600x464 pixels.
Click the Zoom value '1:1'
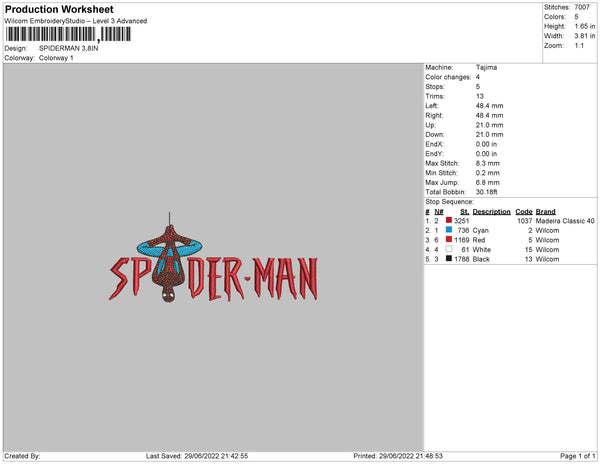(579, 46)
